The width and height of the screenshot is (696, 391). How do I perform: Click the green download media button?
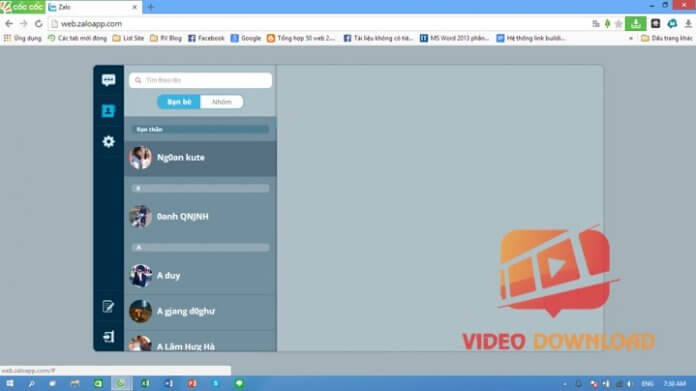(x=636, y=24)
